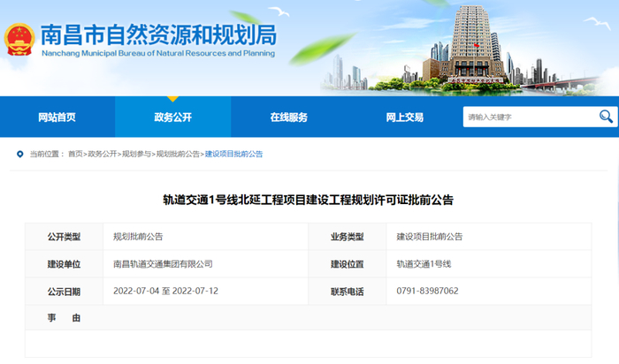Open the 在线服务 menu item

(x=289, y=118)
